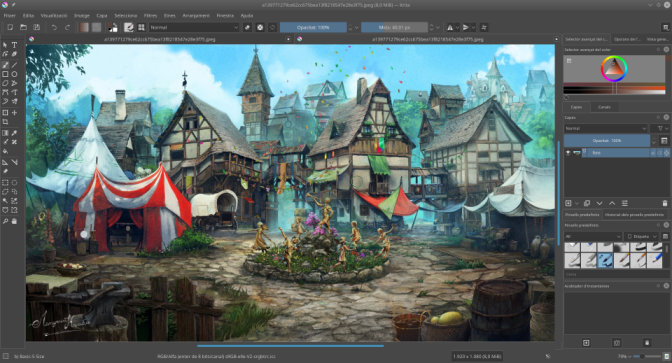The height and width of the screenshot is (363, 672).
Task: Select the Rectangular selection tool
Action: pos(5,183)
